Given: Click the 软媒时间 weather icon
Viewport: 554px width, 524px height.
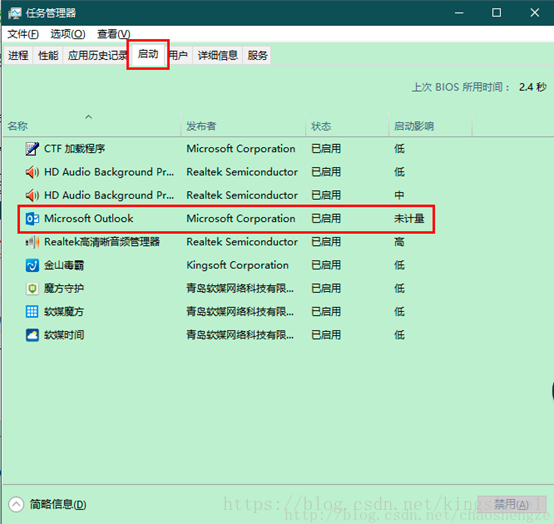Looking at the screenshot, I should 32,335.
